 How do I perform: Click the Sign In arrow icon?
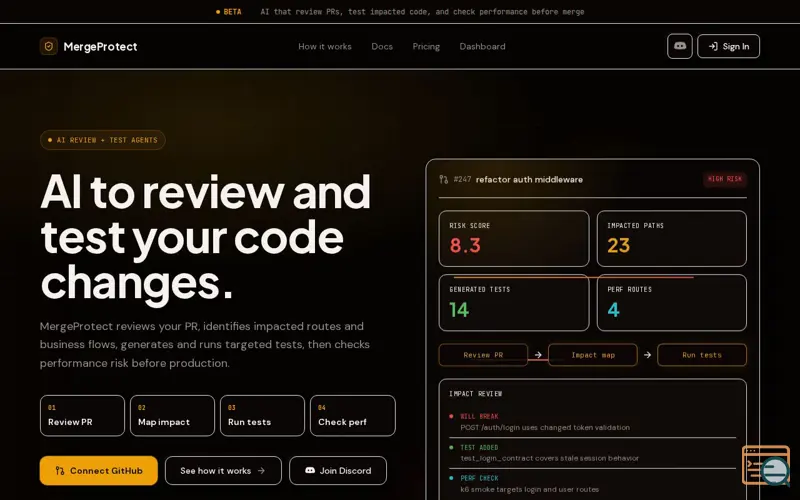point(713,46)
